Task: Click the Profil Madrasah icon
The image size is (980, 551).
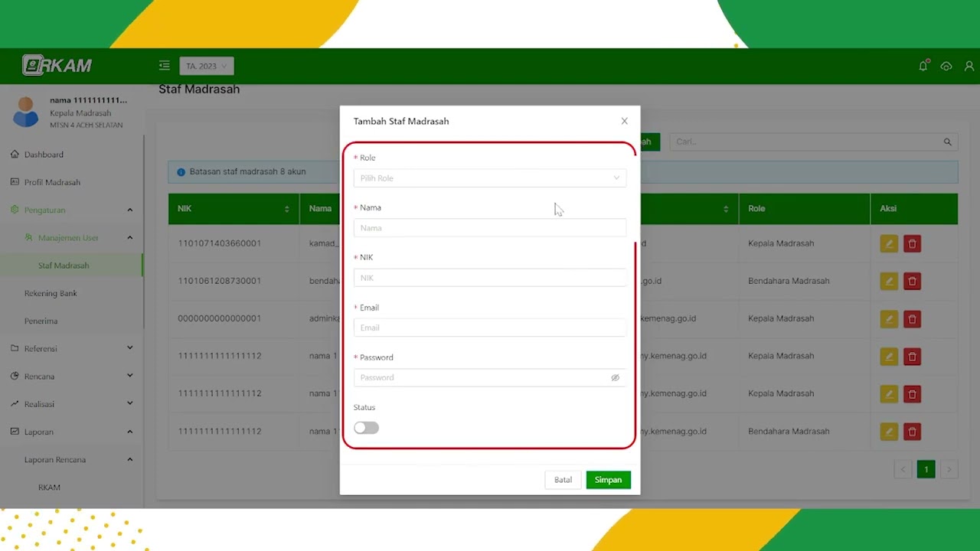Action: click(15, 182)
